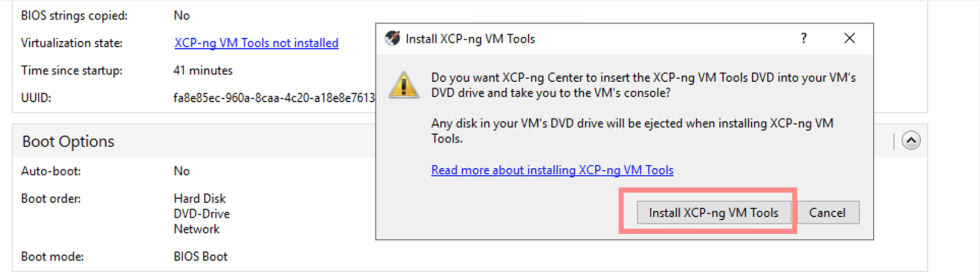Click the yellow warning triangle icon
Image resolution: width=980 pixels, height=280 pixels.
tap(404, 86)
